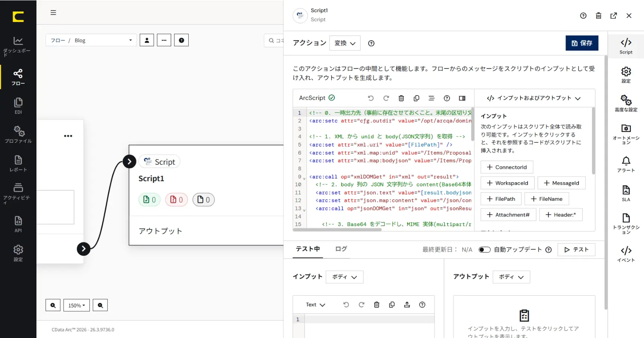Click the red error count badge on Script1
Image resolution: width=644 pixels, height=338 pixels.
click(176, 200)
